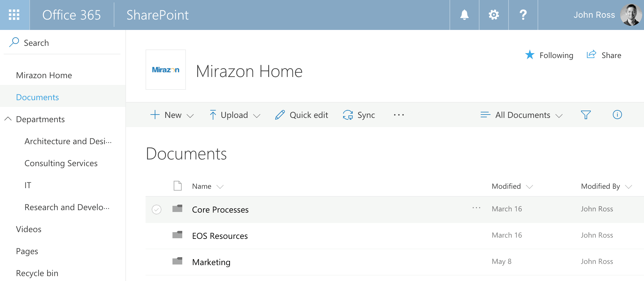Click the Following label
This screenshot has width=644, height=281.
click(557, 55)
